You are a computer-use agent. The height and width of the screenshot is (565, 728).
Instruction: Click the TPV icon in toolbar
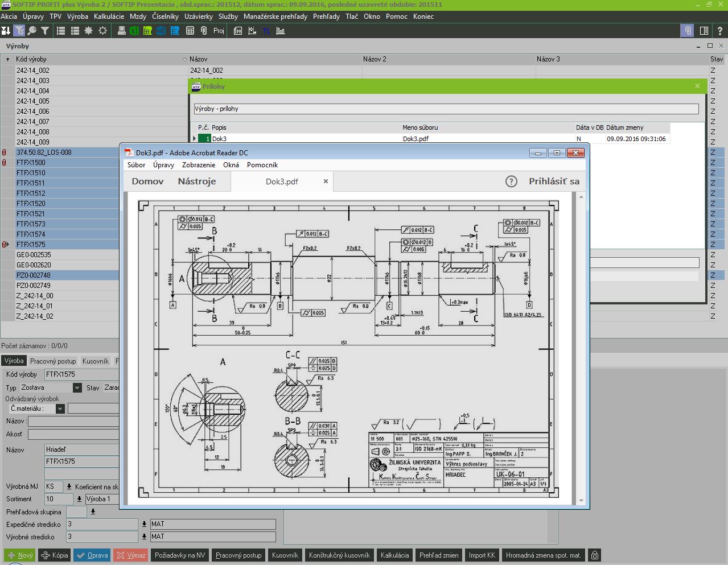pyautogui.click(x=238, y=31)
